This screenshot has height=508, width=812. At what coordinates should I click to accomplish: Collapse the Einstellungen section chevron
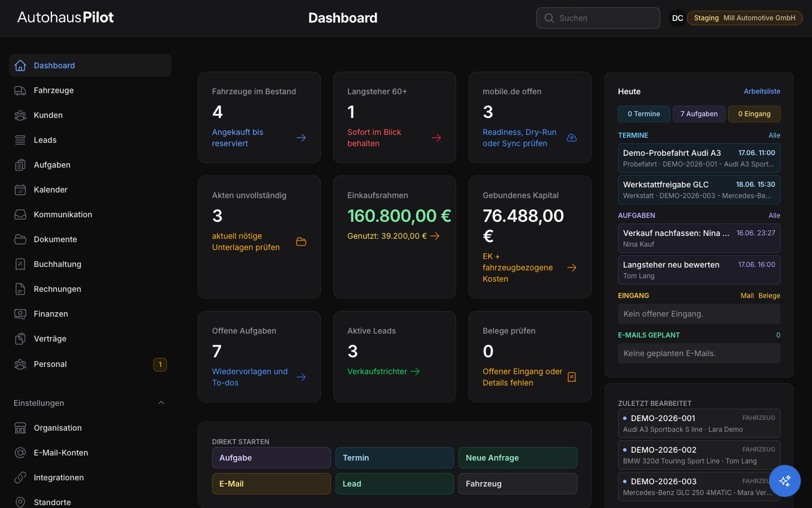point(161,403)
